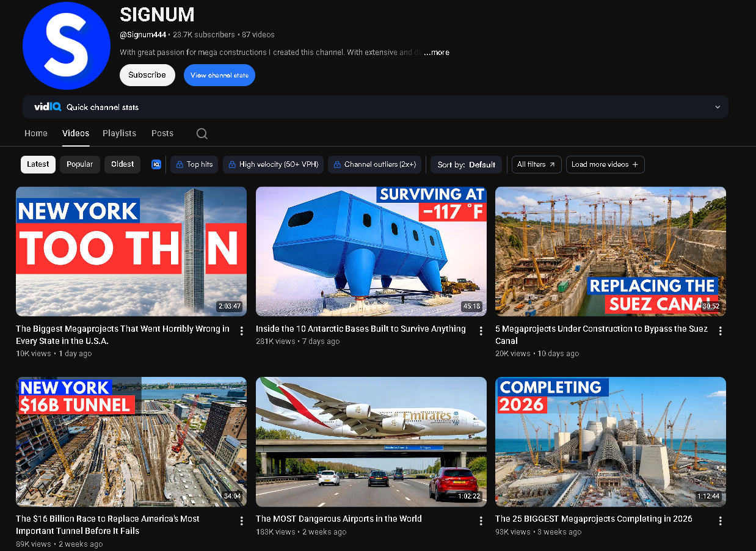The width and height of the screenshot is (756, 551).
Task: Enable the Channel outliers (2x+) filter
Action: pos(374,164)
